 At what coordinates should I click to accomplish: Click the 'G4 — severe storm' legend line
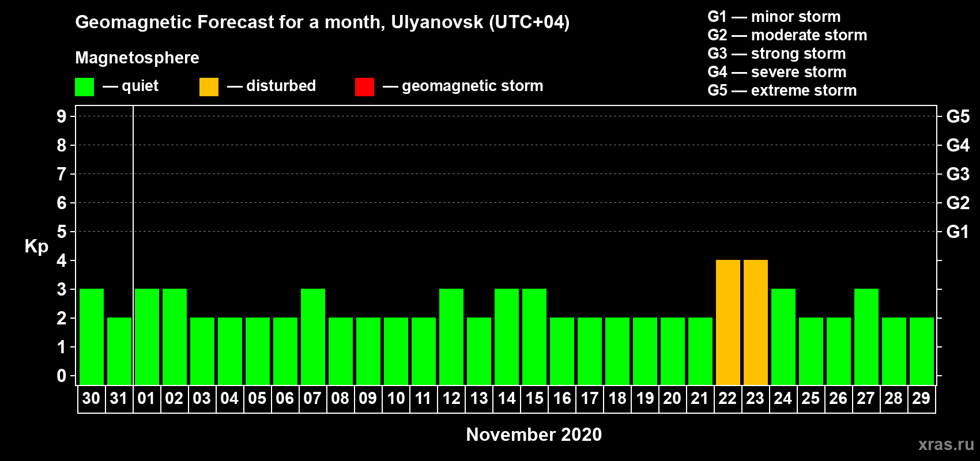(x=777, y=72)
